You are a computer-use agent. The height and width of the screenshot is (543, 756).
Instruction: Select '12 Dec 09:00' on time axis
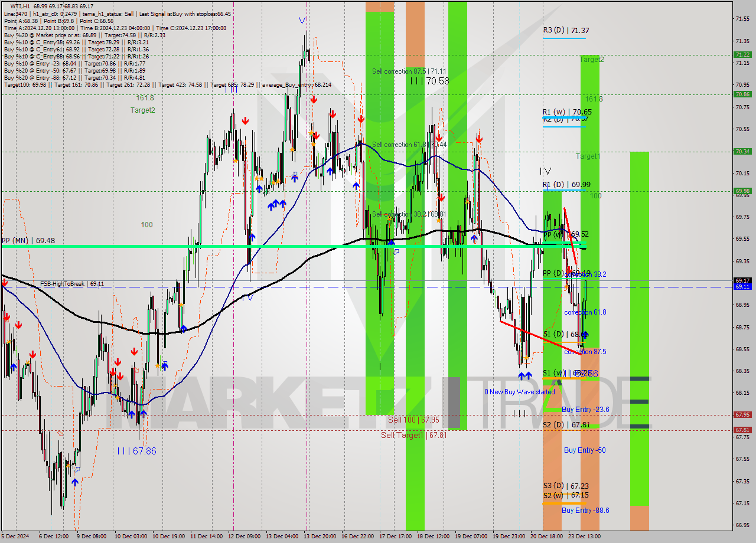point(245,537)
